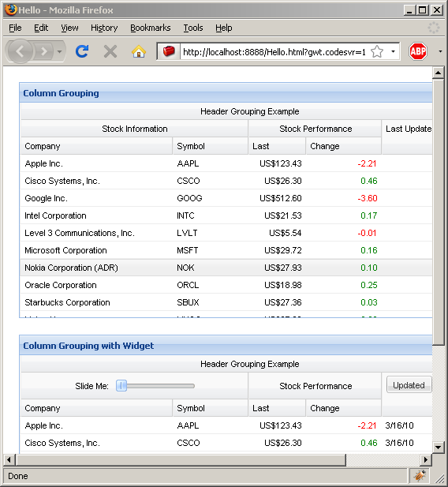Click the red toolbox site identity icon
Viewport: 448px width, 487px height.
coord(169,51)
